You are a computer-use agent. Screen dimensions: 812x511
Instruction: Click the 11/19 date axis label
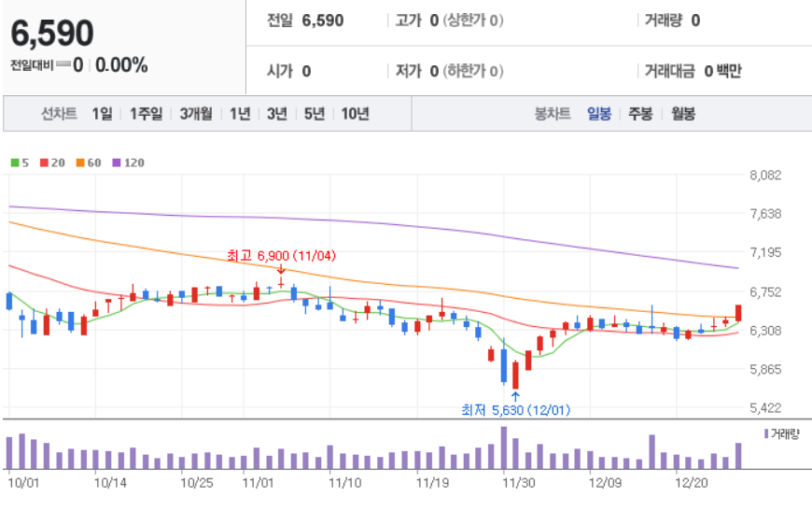tap(432, 483)
